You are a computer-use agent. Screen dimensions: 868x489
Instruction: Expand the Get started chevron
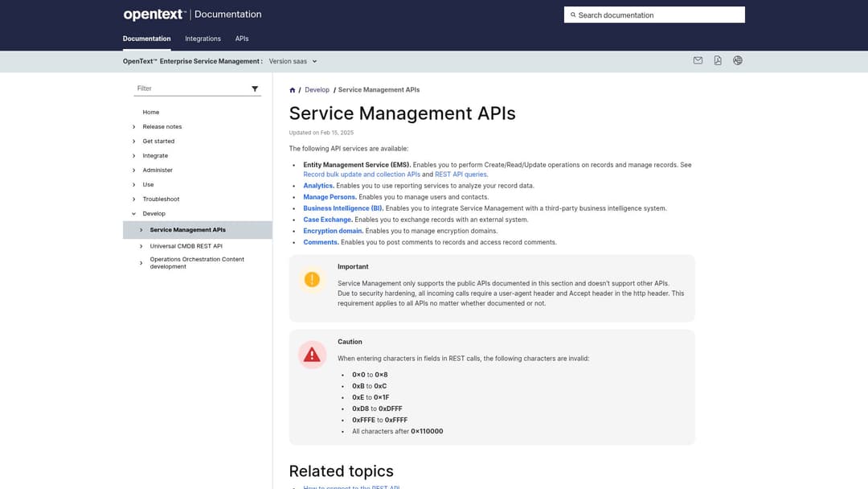coord(134,142)
